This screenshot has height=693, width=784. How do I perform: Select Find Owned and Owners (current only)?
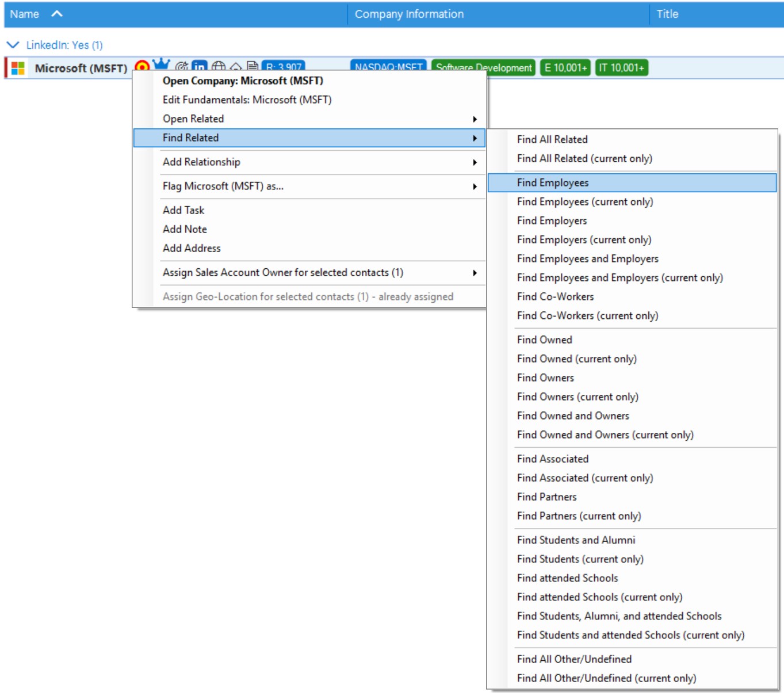point(632,435)
